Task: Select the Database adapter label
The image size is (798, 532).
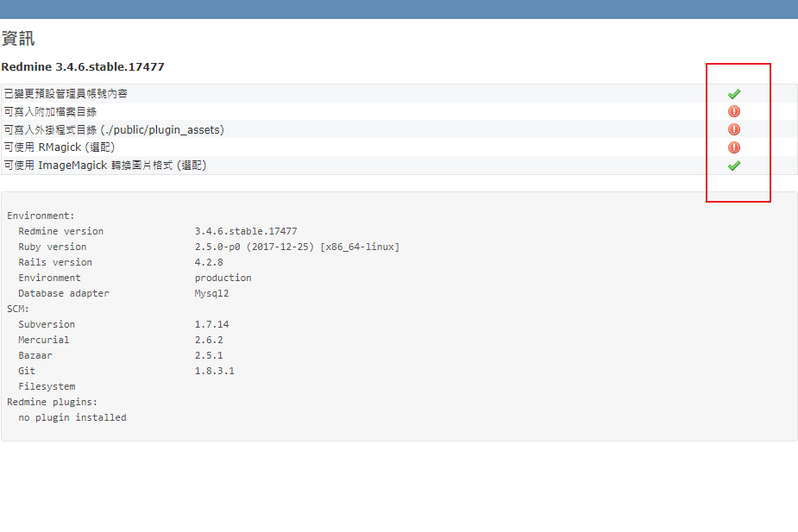Action: [64, 293]
